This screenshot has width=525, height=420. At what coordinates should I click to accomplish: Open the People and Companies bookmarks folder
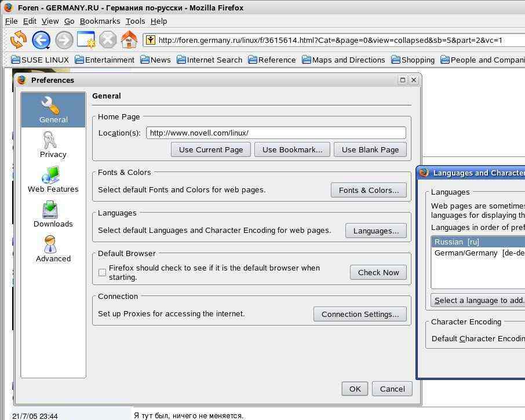click(483, 60)
